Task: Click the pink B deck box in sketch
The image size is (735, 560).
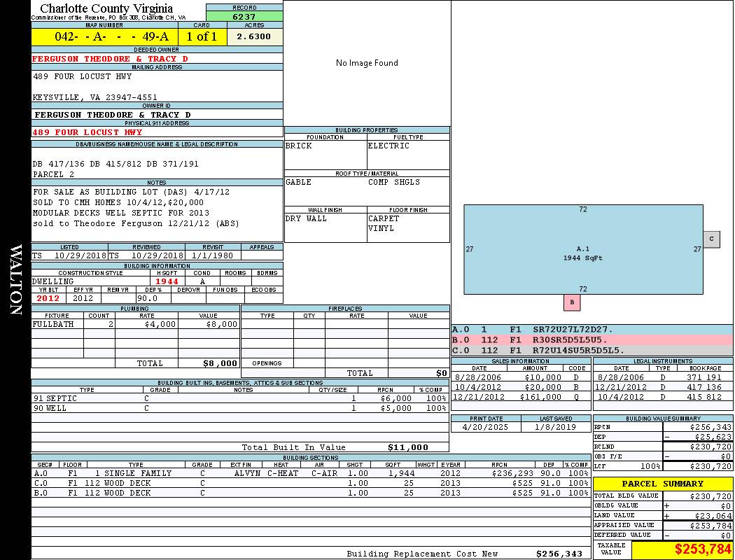Action: tap(572, 302)
